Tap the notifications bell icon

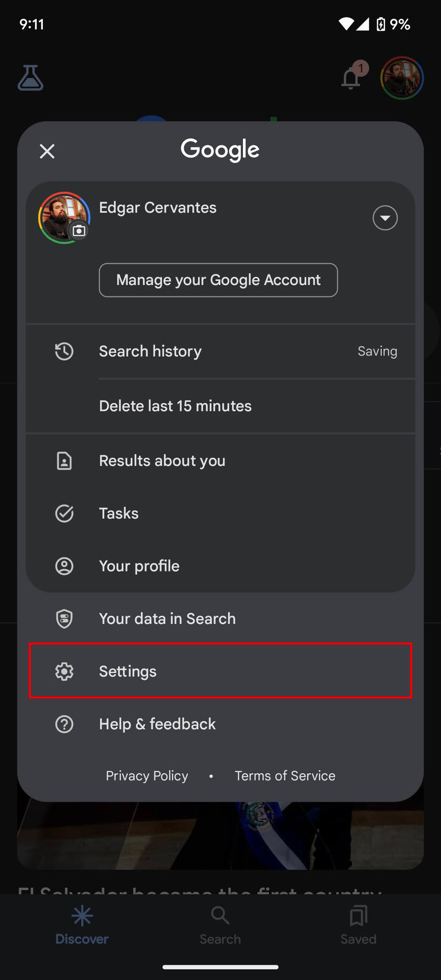(x=351, y=78)
